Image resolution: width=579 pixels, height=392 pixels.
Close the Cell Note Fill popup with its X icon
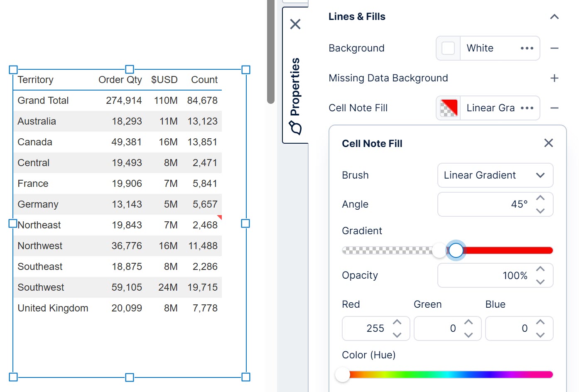(x=548, y=143)
